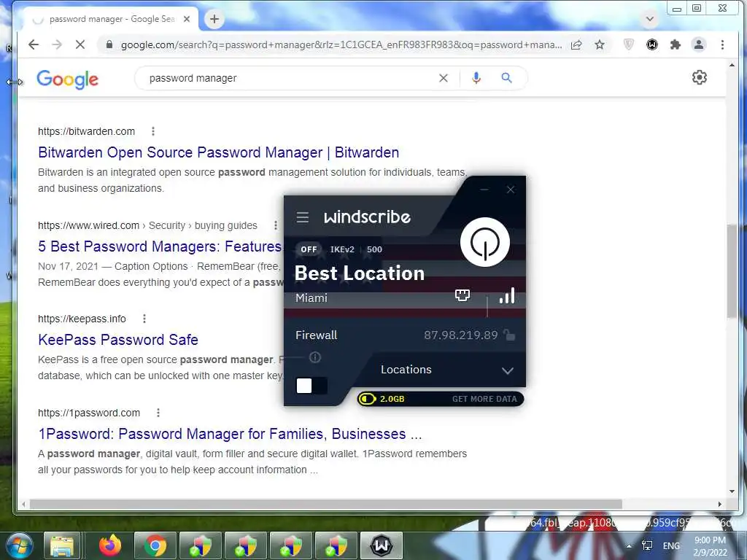Open the Windscribe browser extension icon
The width and height of the screenshot is (747, 560).
(x=652, y=44)
